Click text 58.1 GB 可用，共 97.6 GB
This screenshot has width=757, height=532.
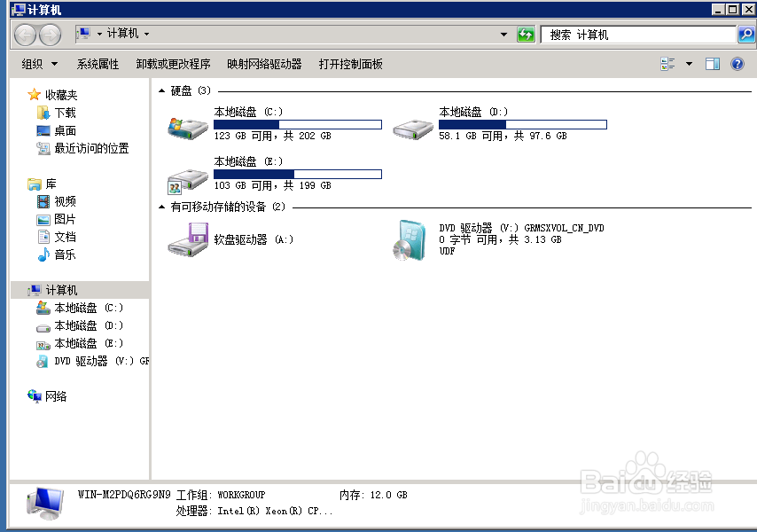503,136
